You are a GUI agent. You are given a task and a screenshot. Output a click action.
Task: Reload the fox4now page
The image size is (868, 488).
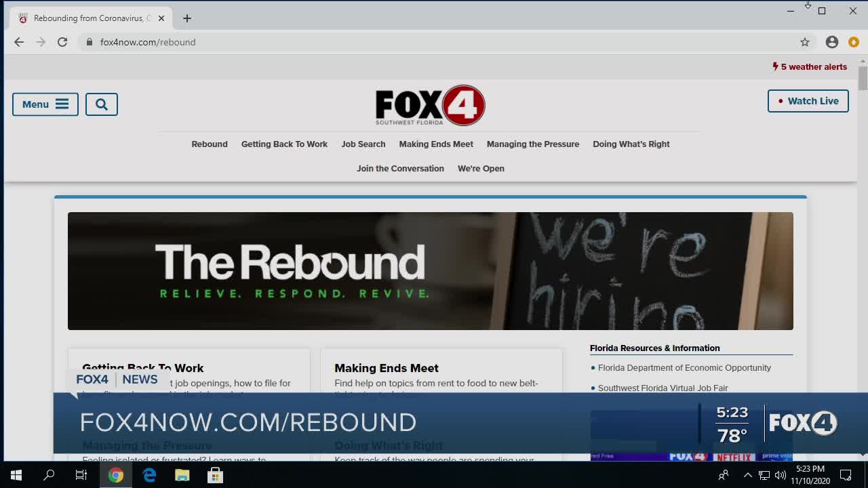[62, 42]
